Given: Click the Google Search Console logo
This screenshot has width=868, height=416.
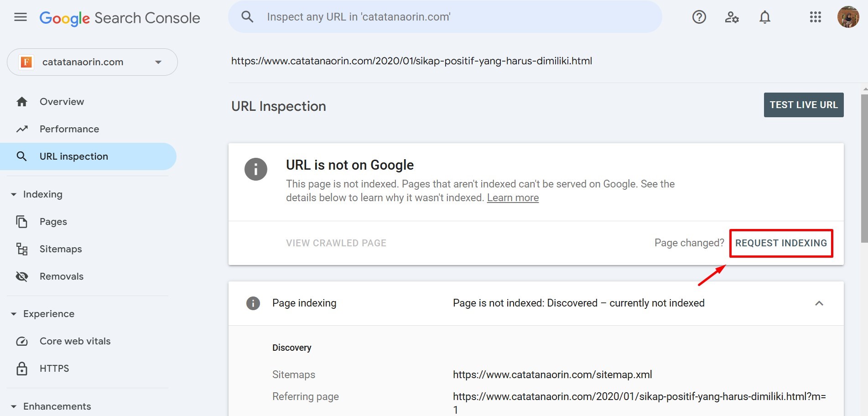Looking at the screenshot, I should coord(120,18).
